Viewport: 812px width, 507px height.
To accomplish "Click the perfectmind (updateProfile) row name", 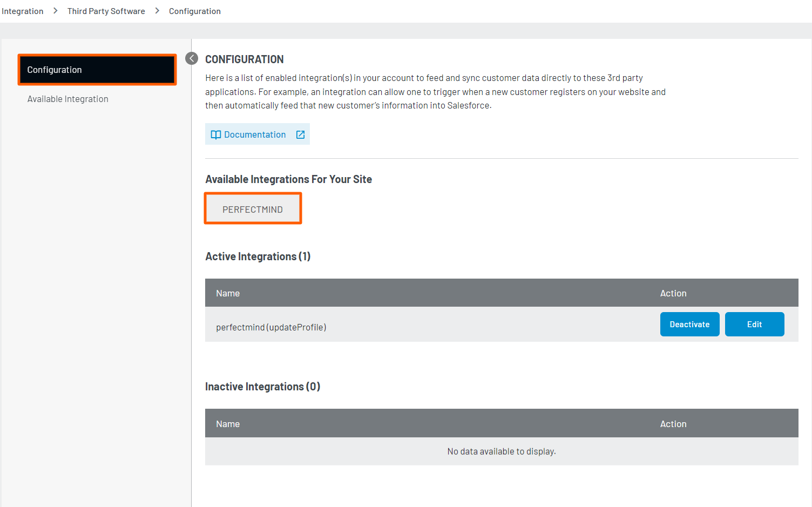I will 271,328.
